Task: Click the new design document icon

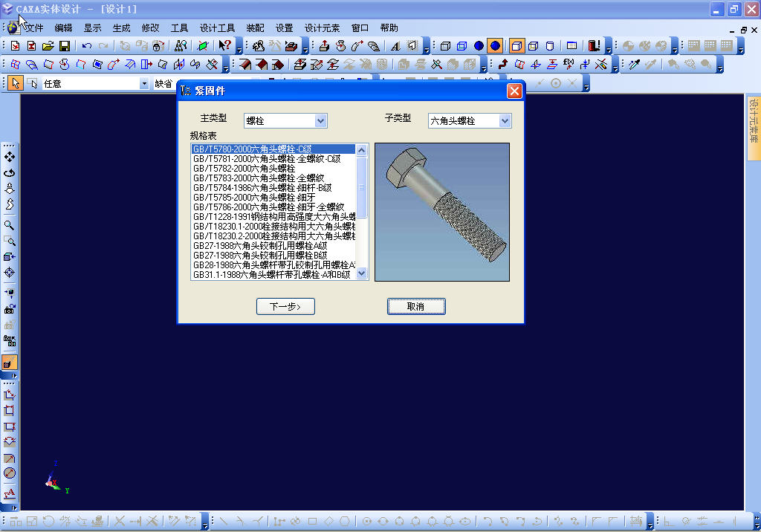Action: tap(15, 45)
